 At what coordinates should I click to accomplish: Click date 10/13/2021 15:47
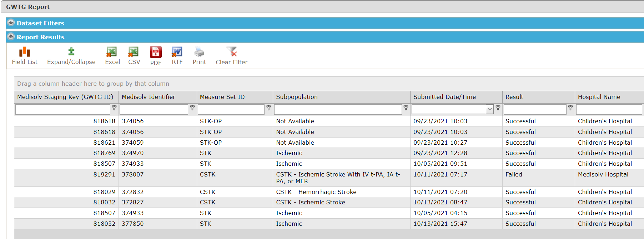[x=440, y=224]
